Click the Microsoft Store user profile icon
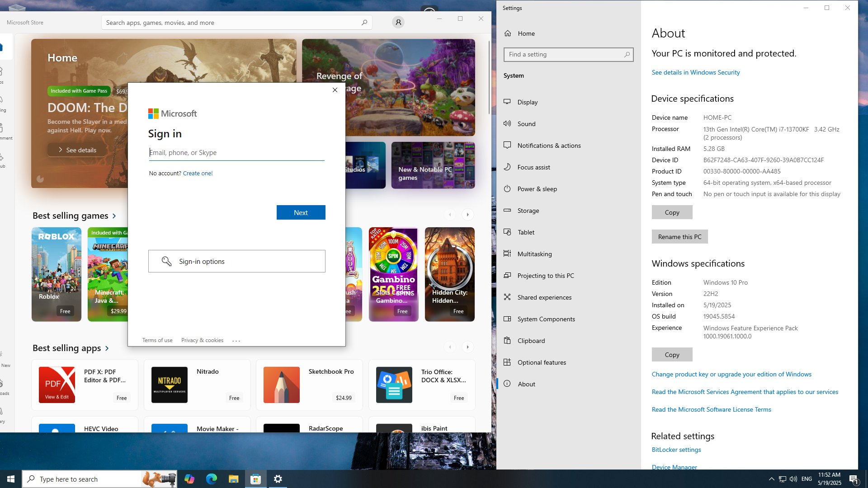Viewport: 868px width, 488px height. (x=398, y=22)
